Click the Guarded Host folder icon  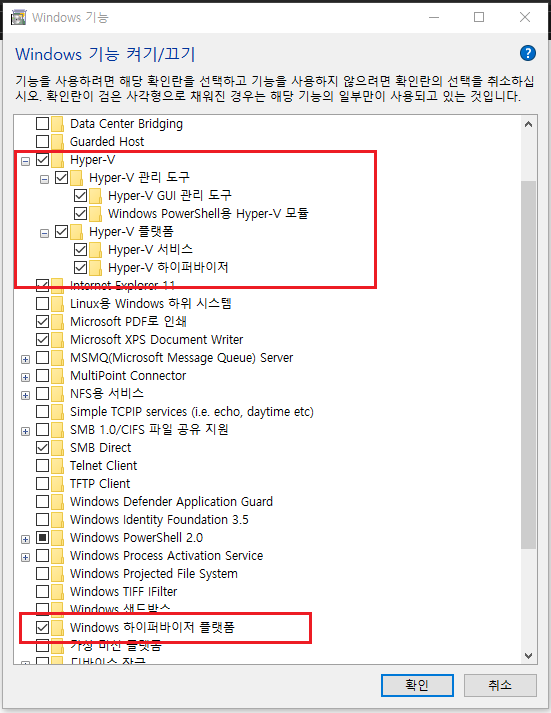57,141
